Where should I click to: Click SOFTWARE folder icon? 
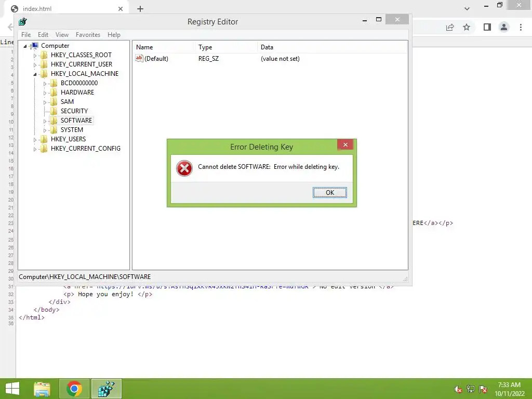coord(54,120)
